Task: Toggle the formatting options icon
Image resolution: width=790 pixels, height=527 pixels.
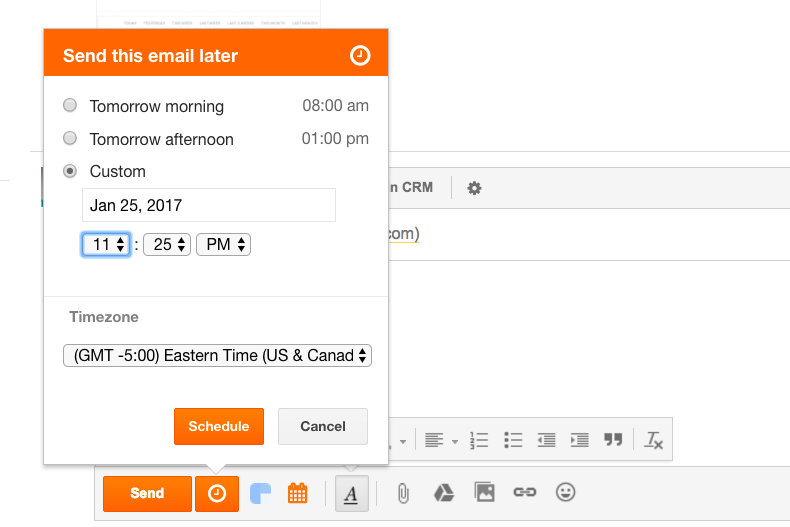Action: pyautogui.click(x=352, y=493)
